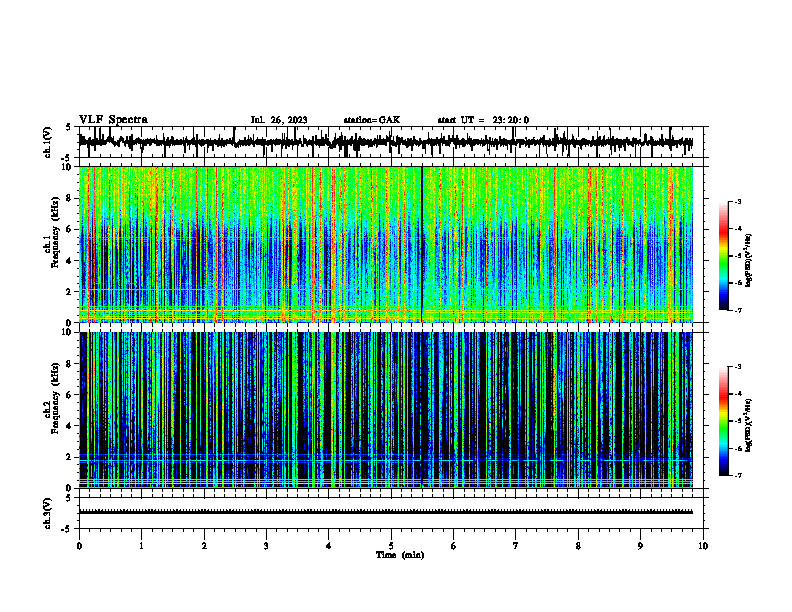Click the "VLF Spectra" title text

[113, 120]
